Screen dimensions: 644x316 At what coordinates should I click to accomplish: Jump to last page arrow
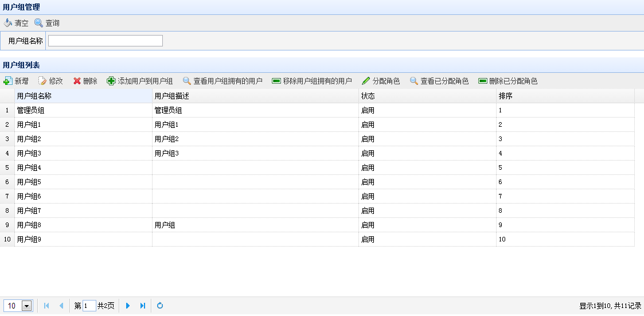[x=143, y=306]
